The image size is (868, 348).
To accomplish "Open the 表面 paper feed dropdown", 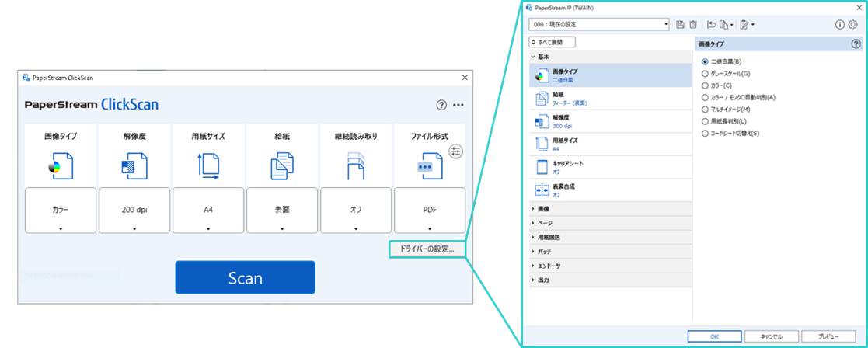I will (282, 211).
